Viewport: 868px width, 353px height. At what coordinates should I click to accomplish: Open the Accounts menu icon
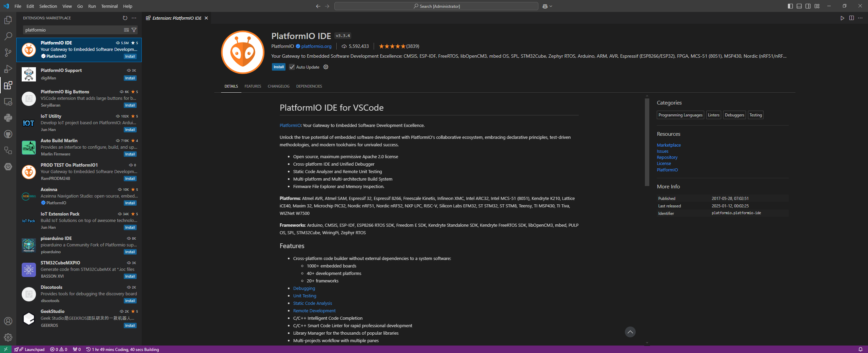8,321
